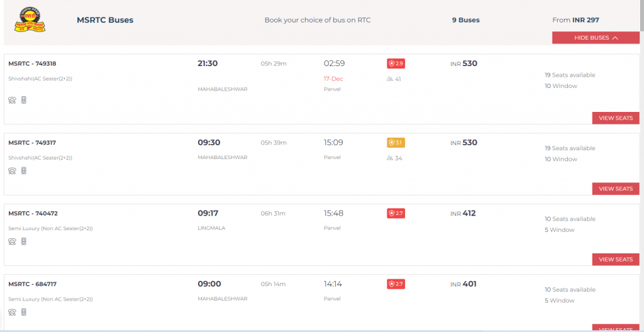Select bus name MSRTC - 749318
The height and width of the screenshot is (332, 644).
(x=32, y=64)
